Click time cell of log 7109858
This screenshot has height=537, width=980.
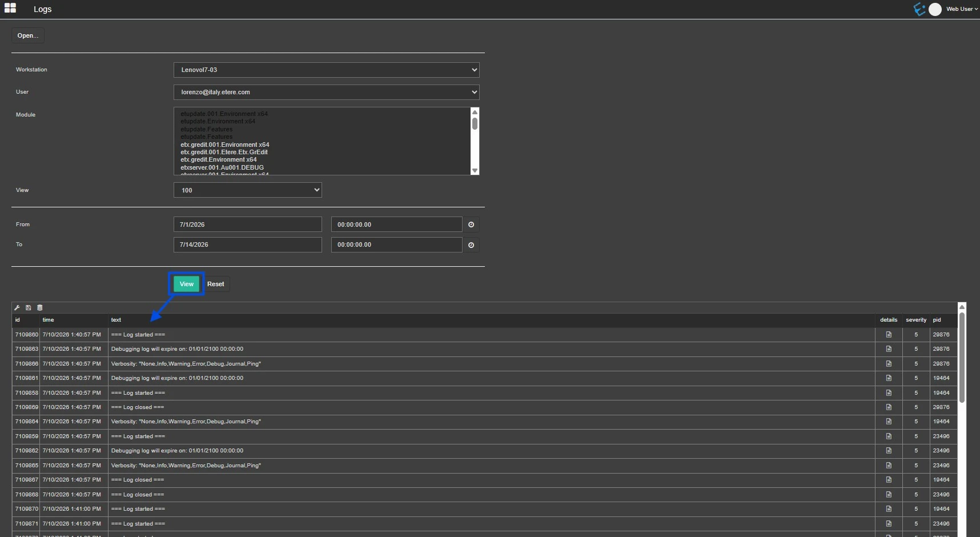[x=74, y=393]
